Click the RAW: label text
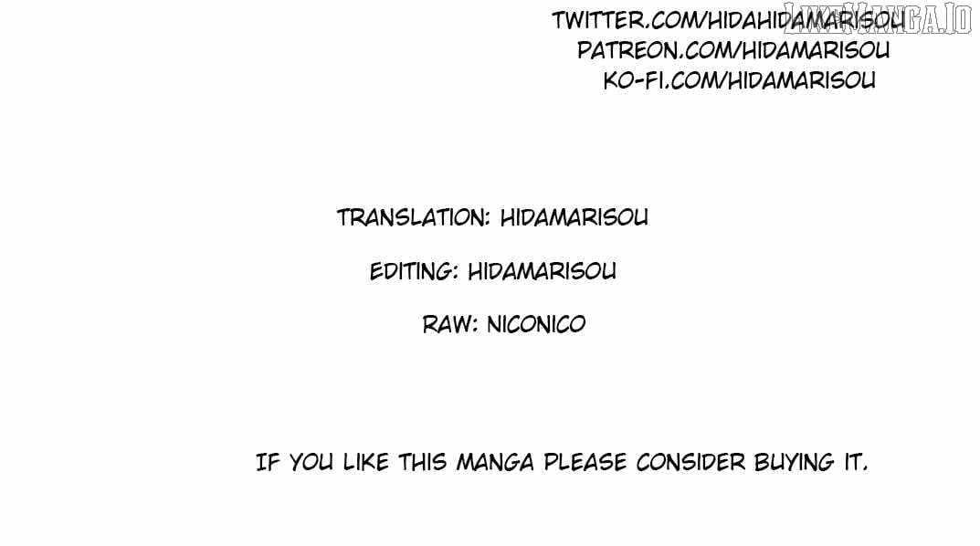The height and width of the screenshot is (546, 980). point(450,325)
